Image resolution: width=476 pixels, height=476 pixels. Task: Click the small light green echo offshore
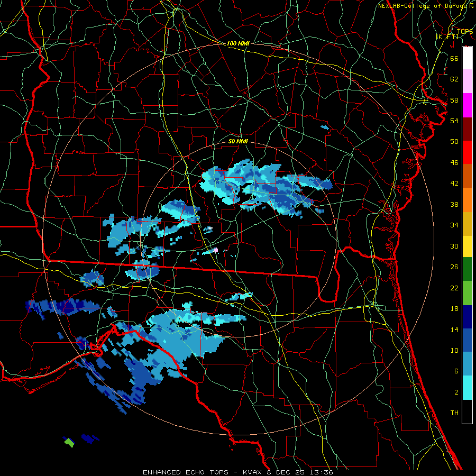pyautogui.click(x=69, y=443)
